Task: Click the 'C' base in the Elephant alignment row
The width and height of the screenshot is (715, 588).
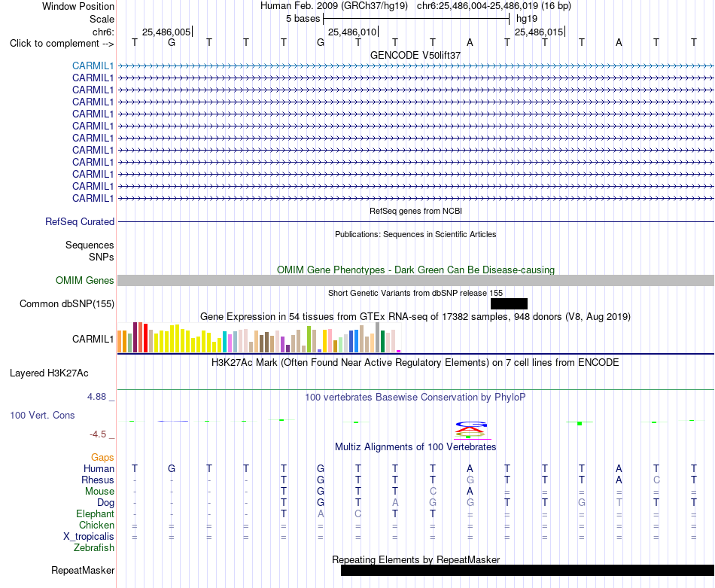Action: click(358, 514)
